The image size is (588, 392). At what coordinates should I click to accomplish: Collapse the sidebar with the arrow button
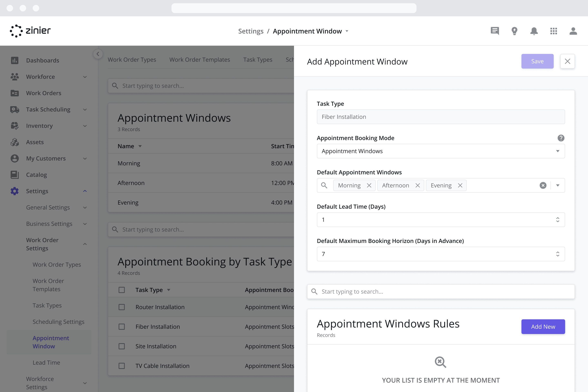click(98, 54)
